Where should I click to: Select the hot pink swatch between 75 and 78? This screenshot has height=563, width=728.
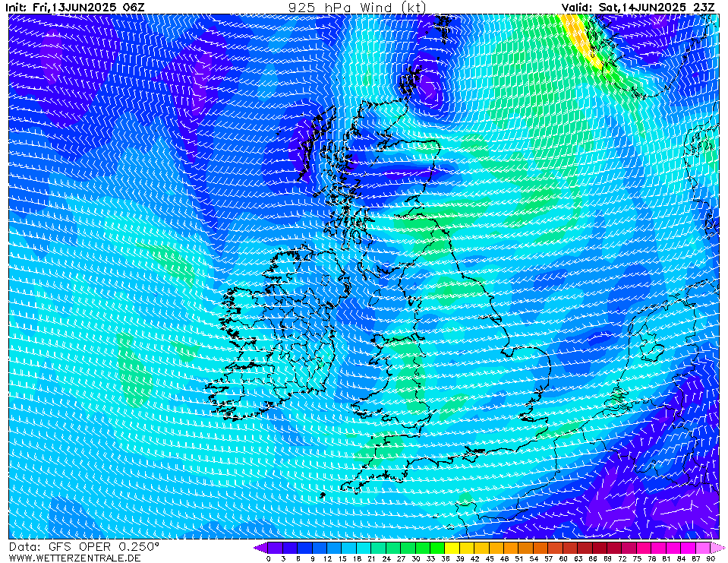pos(644,548)
